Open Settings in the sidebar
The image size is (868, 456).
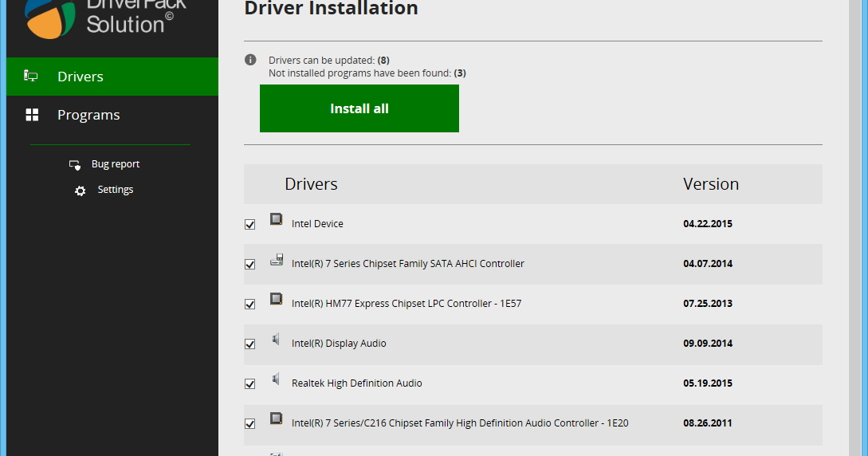pyautogui.click(x=116, y=190)
